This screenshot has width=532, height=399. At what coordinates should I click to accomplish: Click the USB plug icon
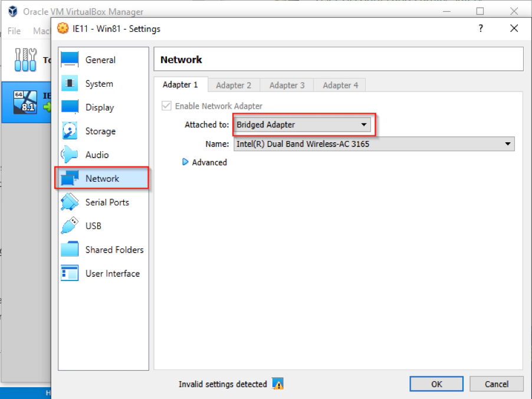click(70, 225)
